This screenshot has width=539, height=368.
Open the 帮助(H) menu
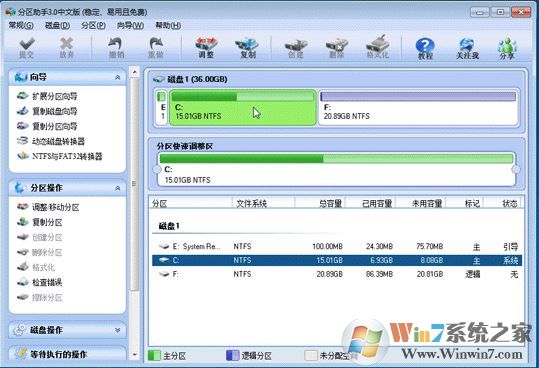pyautogui.click(x=168, y=25)
